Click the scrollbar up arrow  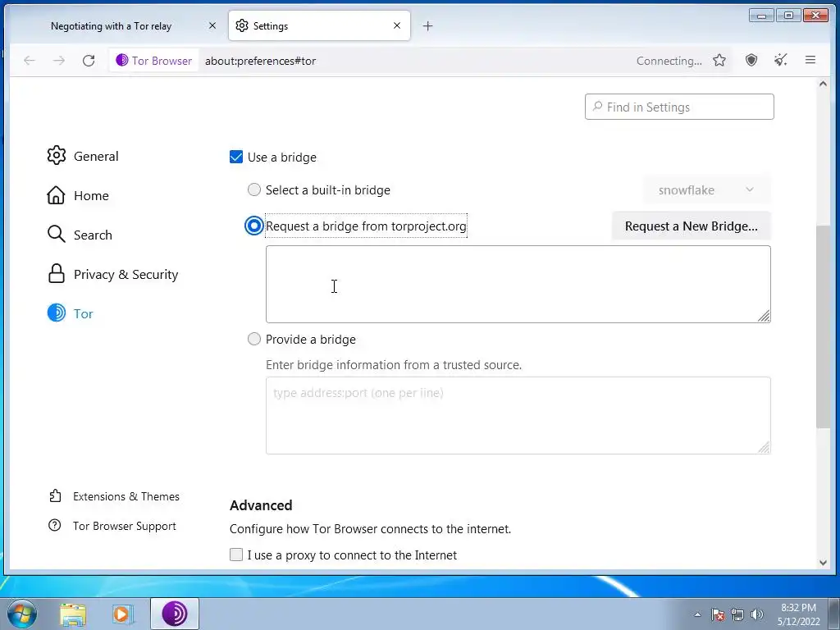823,84
